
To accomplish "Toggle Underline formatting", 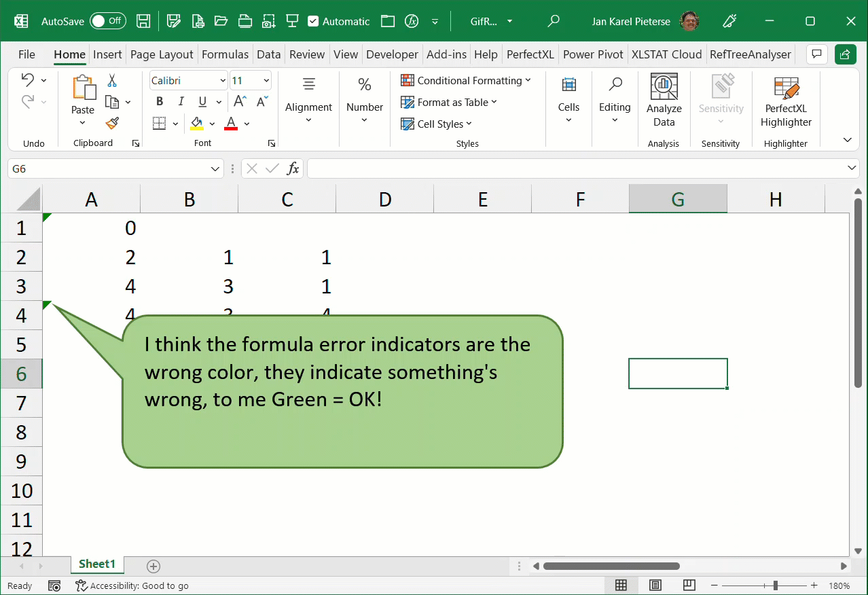I will (202, 101).
